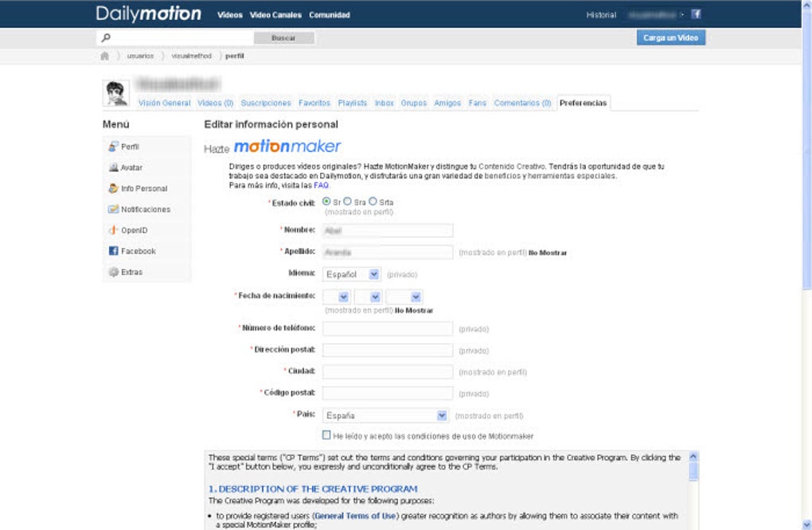Click the motionmaker logo
Viewport: 812px width, 530px height.
(287, 146)
